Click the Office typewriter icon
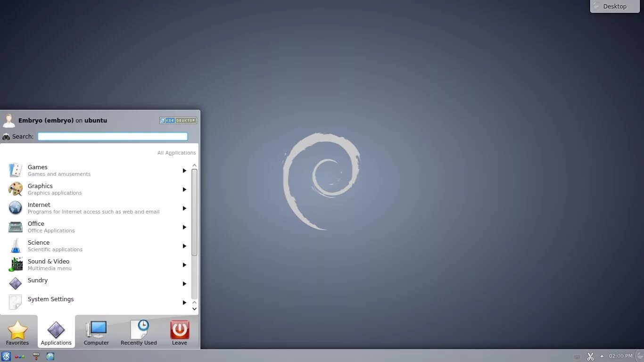The height and width of the screenshot is (362, 644). coord(15,227)
